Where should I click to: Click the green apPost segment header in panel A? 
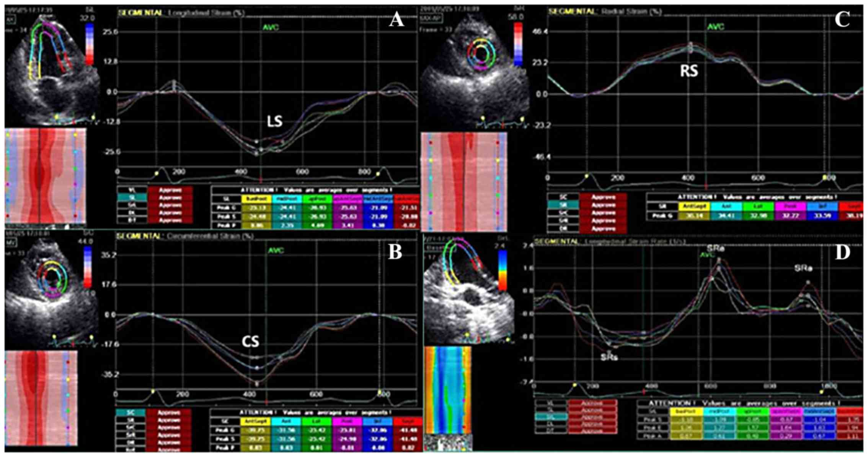point(317,199)
